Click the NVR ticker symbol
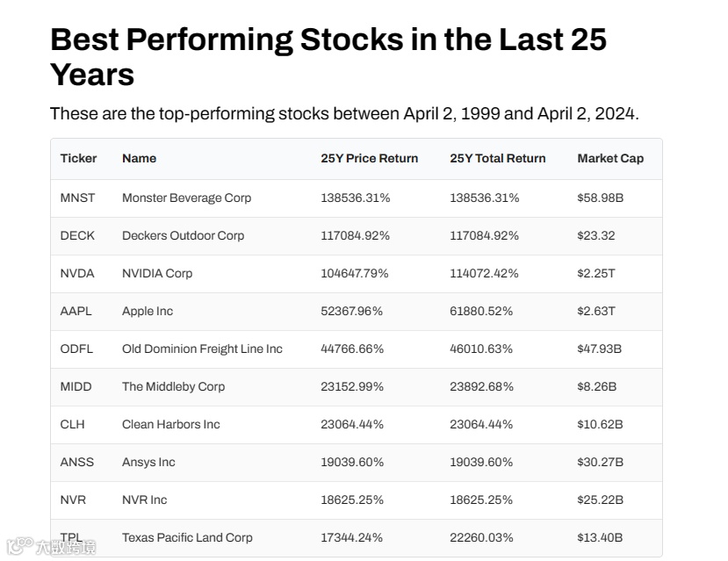 coord(73,500)
